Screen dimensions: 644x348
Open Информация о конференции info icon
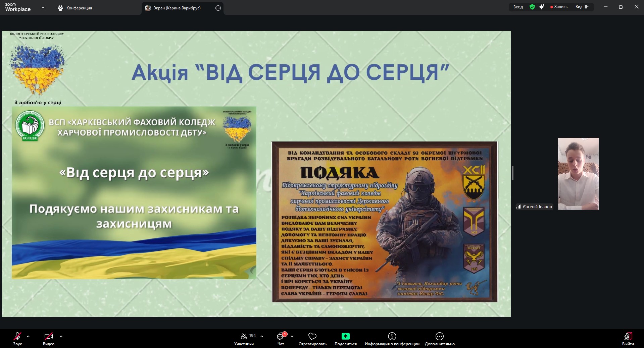392,337
